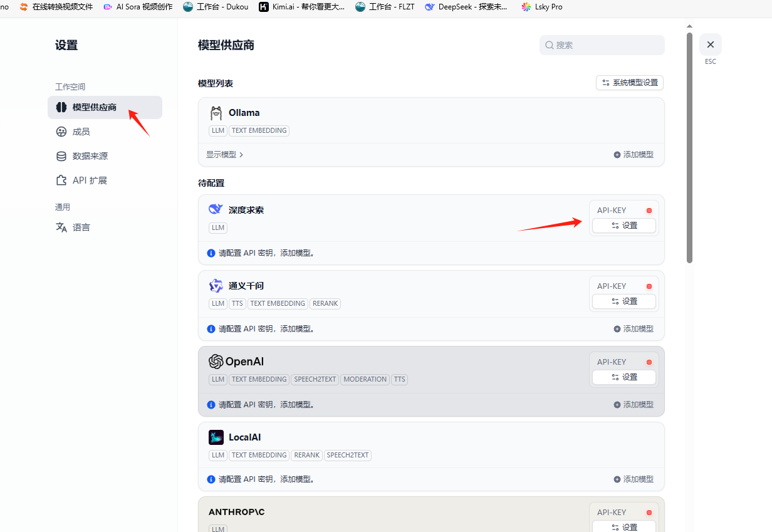
Task: Click the red status dot for 深度求索
Action: click(x=649, y=211)
